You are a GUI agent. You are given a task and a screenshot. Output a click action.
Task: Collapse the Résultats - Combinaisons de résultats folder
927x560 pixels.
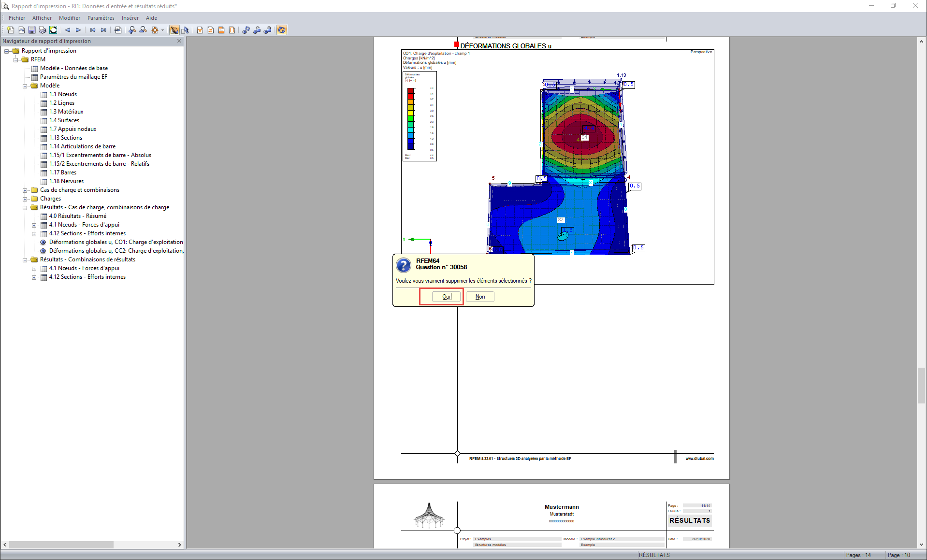coord(25,259)
